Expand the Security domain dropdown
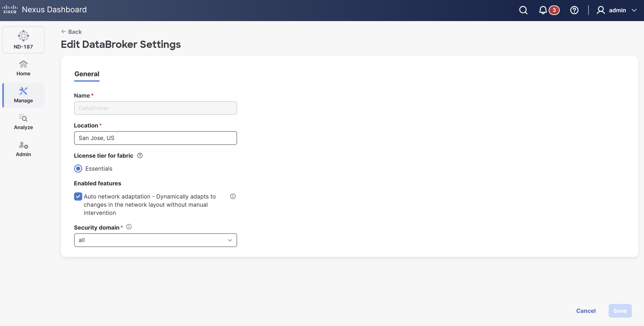The width and height of the screenshot is (644, 326). click(x=155, y=240)
